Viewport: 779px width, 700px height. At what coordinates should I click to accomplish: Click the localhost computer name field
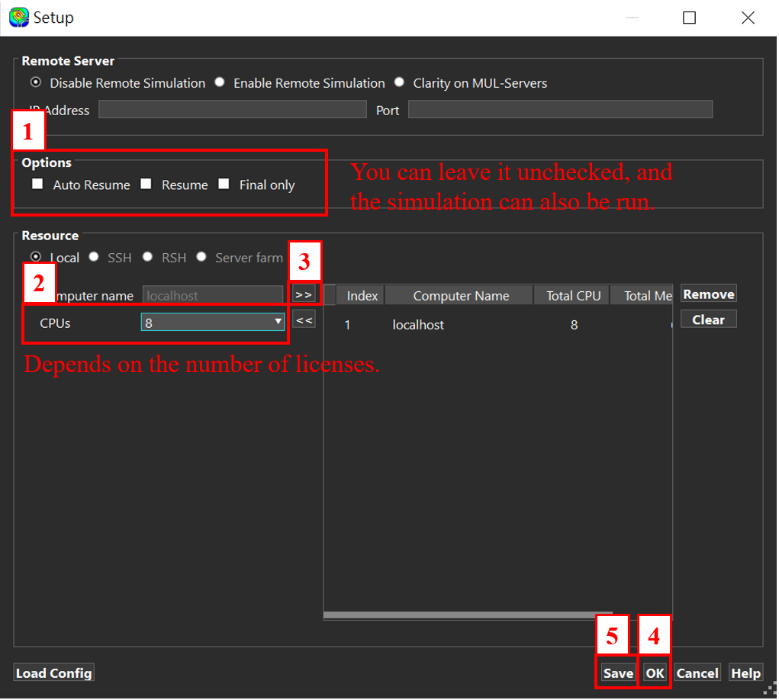click(213, 295)
